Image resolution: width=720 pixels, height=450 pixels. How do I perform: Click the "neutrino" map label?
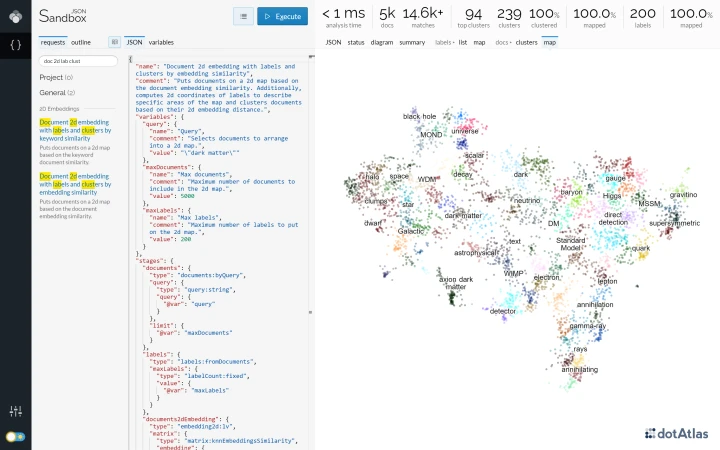(x=527, y=201)
